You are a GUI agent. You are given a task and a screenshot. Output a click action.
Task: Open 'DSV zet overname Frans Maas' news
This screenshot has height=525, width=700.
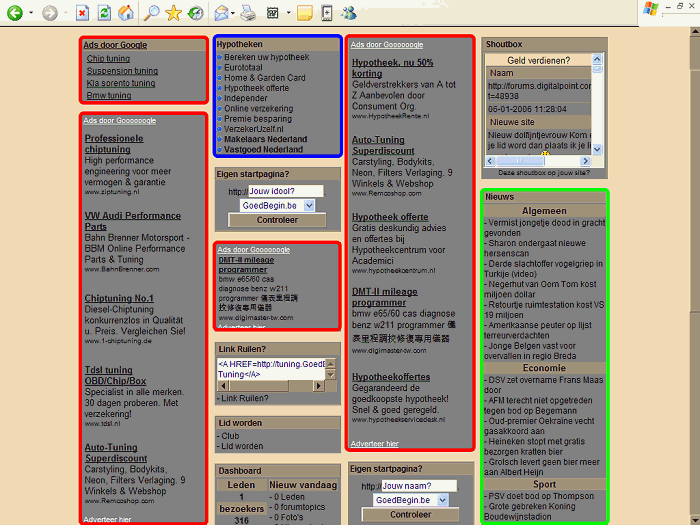[x=544, y=385]
